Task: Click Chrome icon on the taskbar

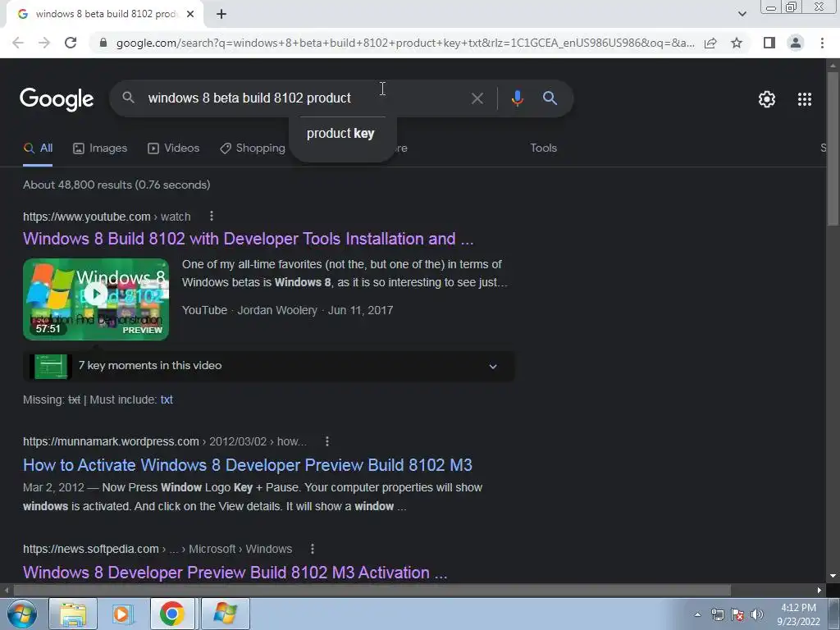Action: [172, 614]
